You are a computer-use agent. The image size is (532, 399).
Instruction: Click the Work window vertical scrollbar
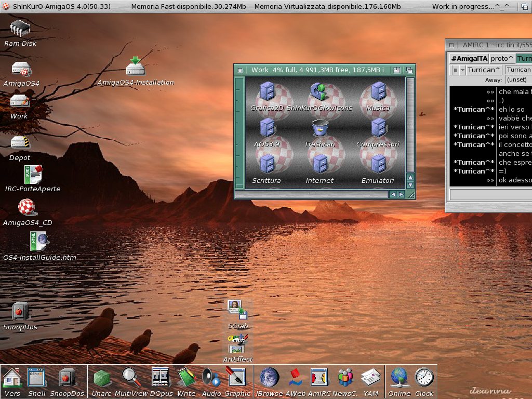tap(410, 125)
